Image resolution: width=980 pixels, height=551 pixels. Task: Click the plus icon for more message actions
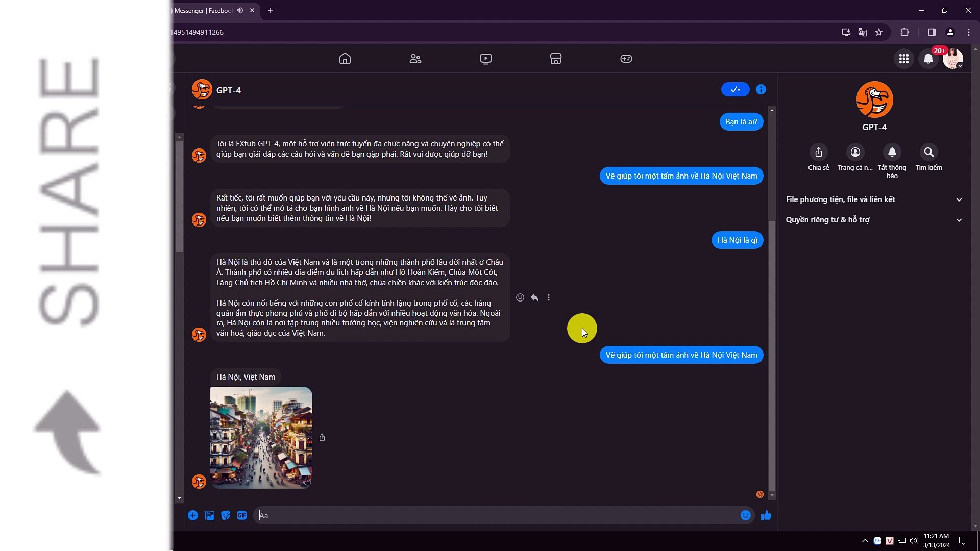tap(193, 515)
